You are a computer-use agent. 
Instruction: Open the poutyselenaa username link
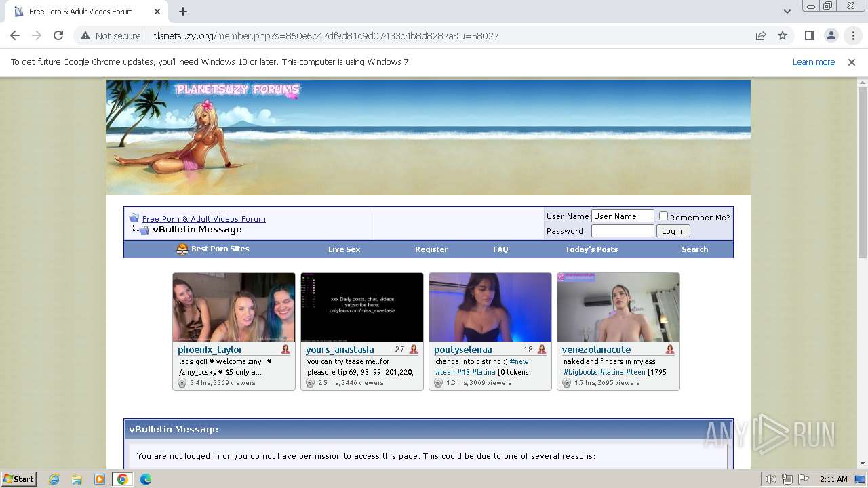point(463,350)
